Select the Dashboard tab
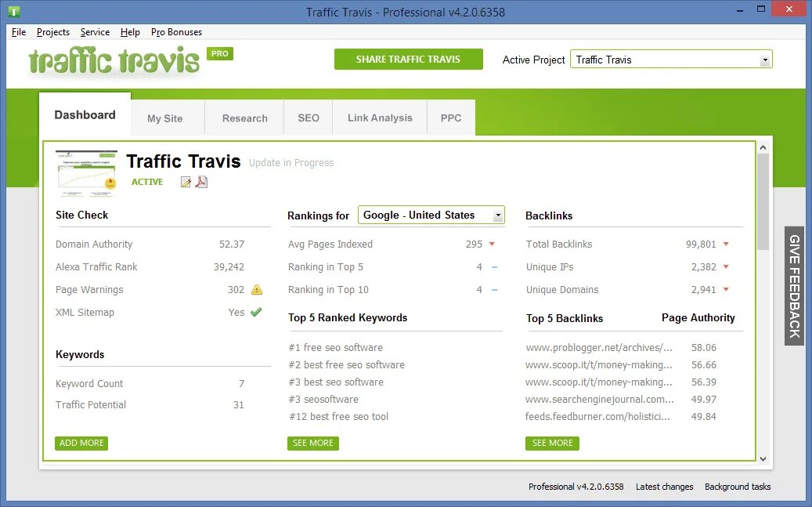This screenshot has width=812, height=507. click(x=85, y=115)
